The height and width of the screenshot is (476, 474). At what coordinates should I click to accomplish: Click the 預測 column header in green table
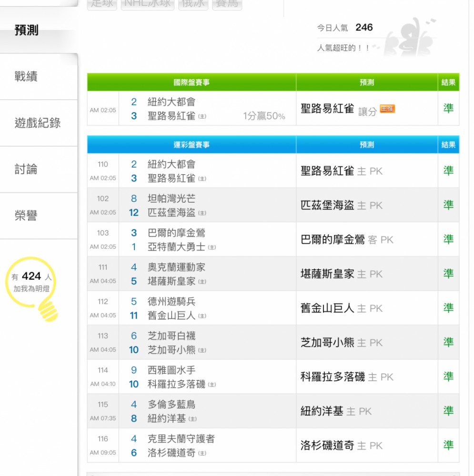(x=367, y=82)
